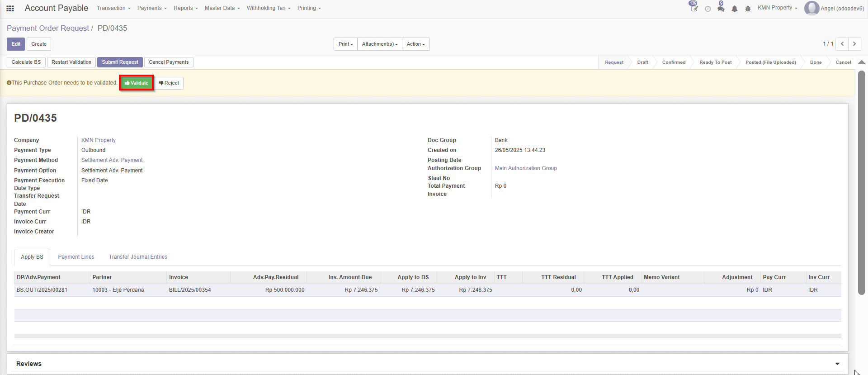The image size is (868, 375).
Task: Open the Printing menu
Action: (x=309, y=8)
